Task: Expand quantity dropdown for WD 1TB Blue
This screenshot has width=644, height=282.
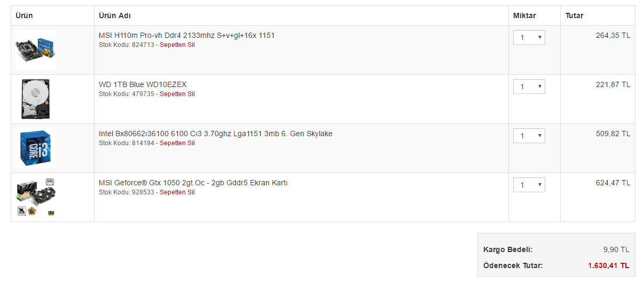Action: point(529,87)
